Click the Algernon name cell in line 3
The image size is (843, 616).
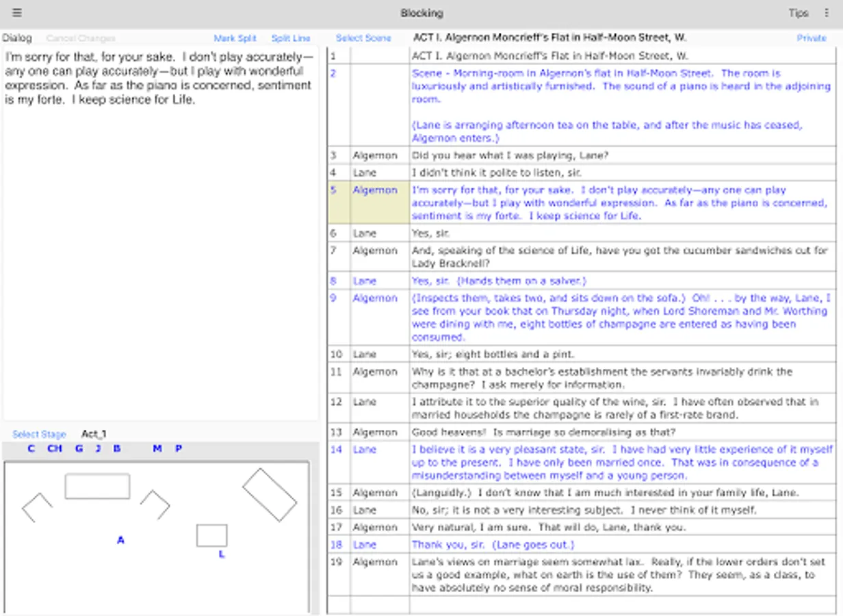tap(380, 155)
